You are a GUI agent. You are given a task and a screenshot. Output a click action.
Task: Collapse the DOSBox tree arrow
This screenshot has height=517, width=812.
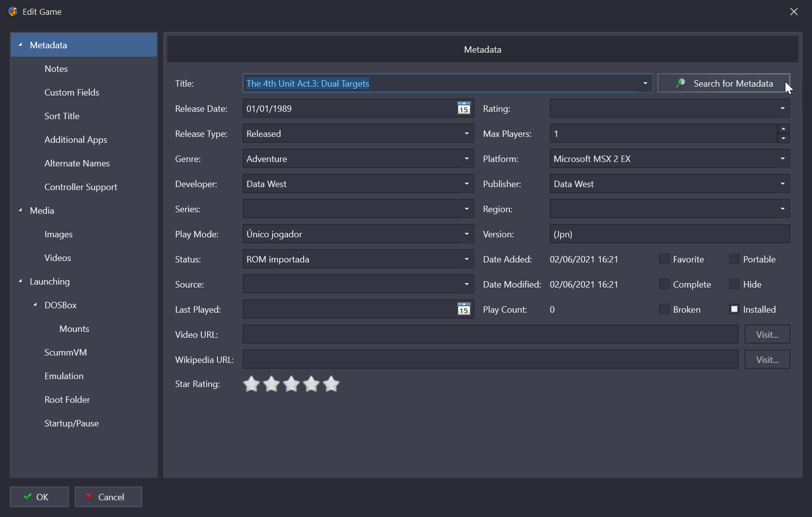(35, 305)
